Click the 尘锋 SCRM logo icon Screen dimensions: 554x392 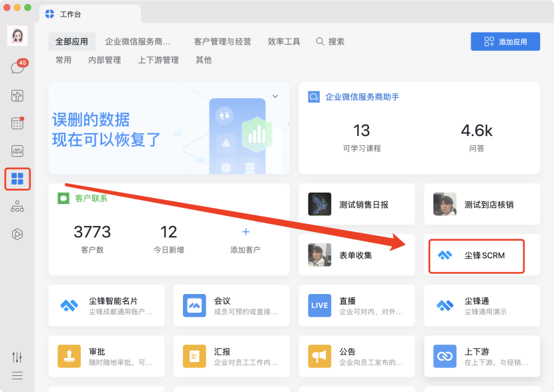pyautogui.click(x=445, y=255)
